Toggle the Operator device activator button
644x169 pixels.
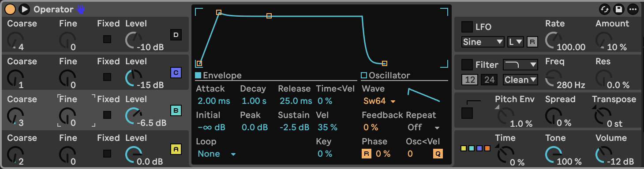(10, 9)
